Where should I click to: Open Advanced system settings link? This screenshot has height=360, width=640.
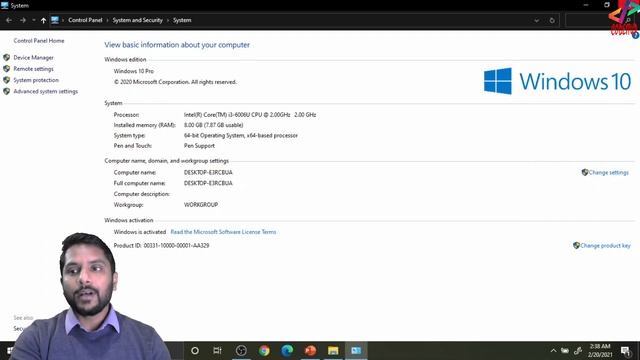[x=46, y=91]
